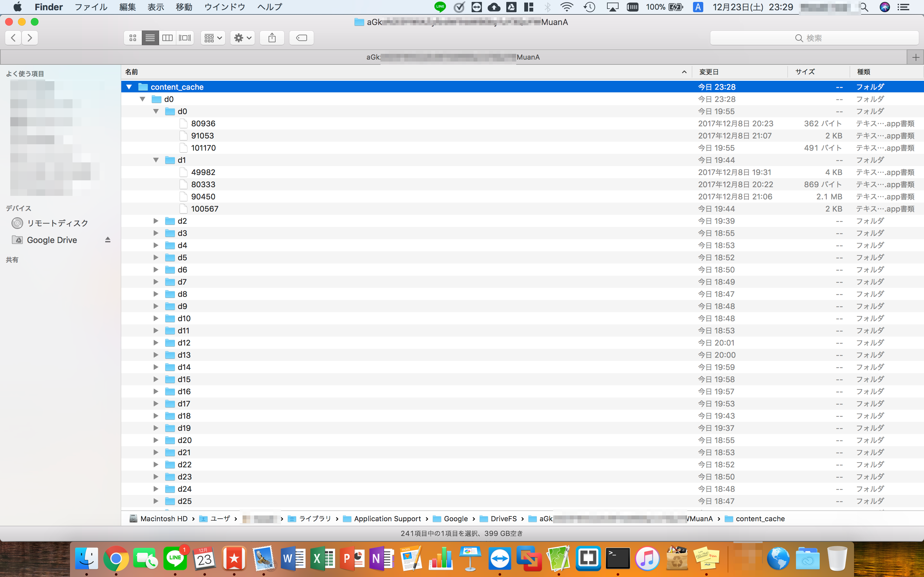
Task: Open the gear action menu
Action: point(243,38)
